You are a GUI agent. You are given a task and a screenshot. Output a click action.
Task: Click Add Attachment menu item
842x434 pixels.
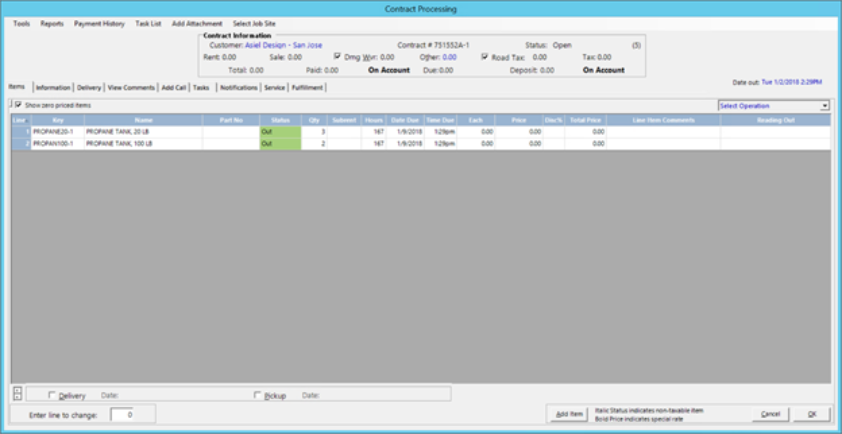(197, 24)
